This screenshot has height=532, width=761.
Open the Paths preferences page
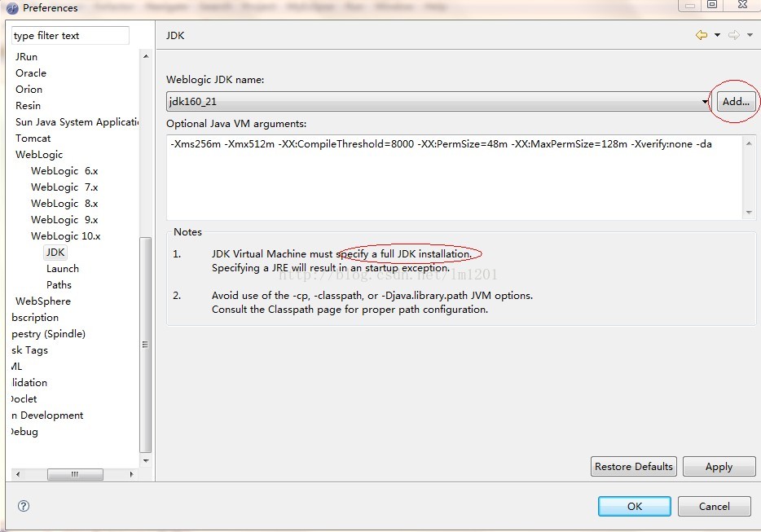click(59, 285)
